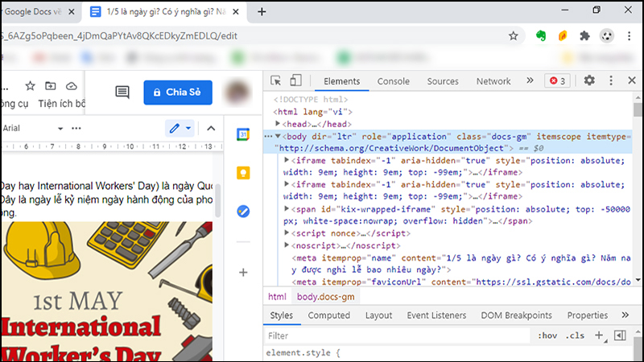This screenshot has width=644, height=362.
Task: Move the document to a folder
Action: 51,86
